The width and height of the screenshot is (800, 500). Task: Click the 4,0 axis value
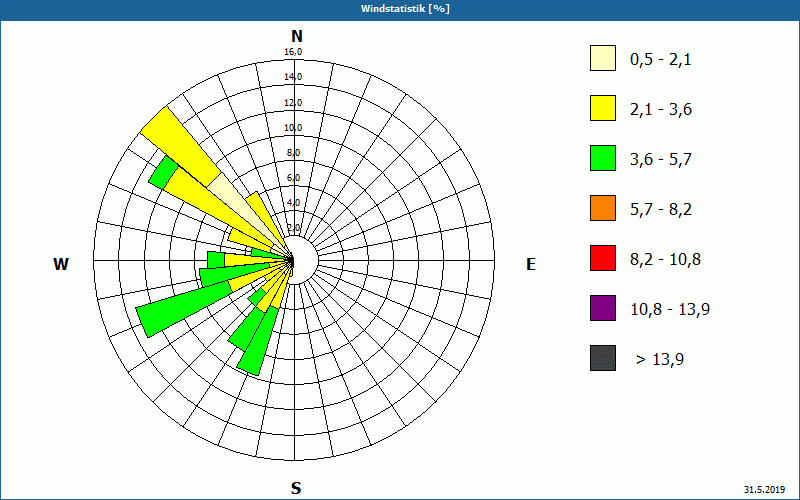pos(294,203)
